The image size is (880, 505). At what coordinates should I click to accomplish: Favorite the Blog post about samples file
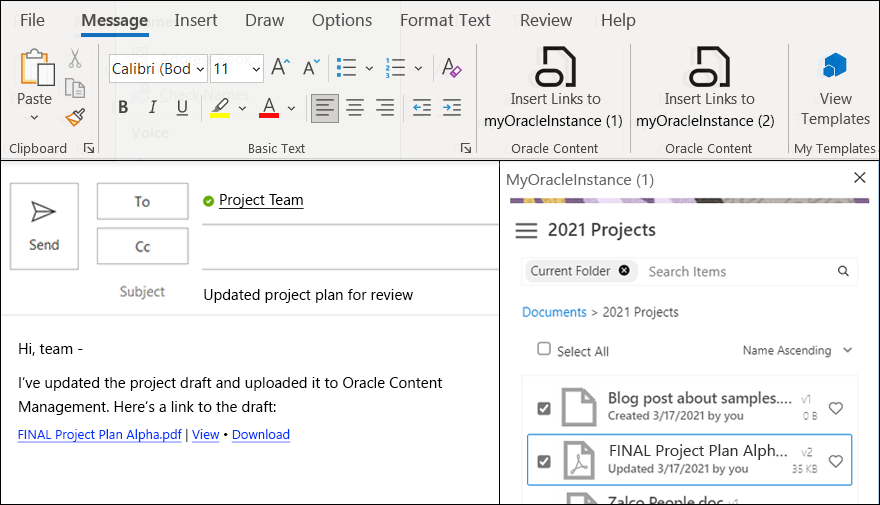pyautogui.click(x=836, y=408)
